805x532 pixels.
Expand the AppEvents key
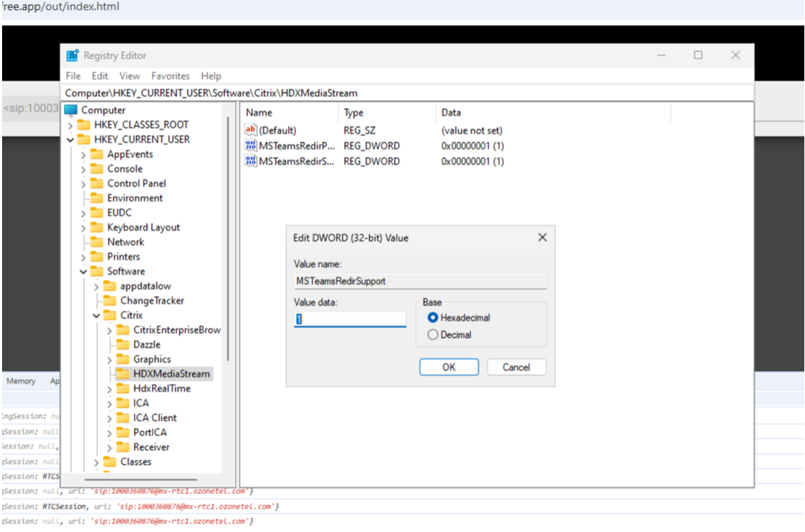[x=83, y=154]
